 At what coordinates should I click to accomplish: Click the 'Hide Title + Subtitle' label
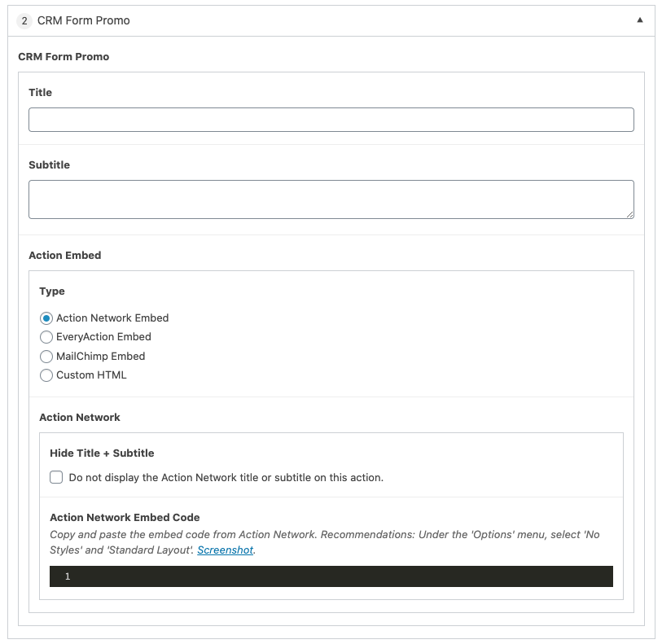coord(102,453)
